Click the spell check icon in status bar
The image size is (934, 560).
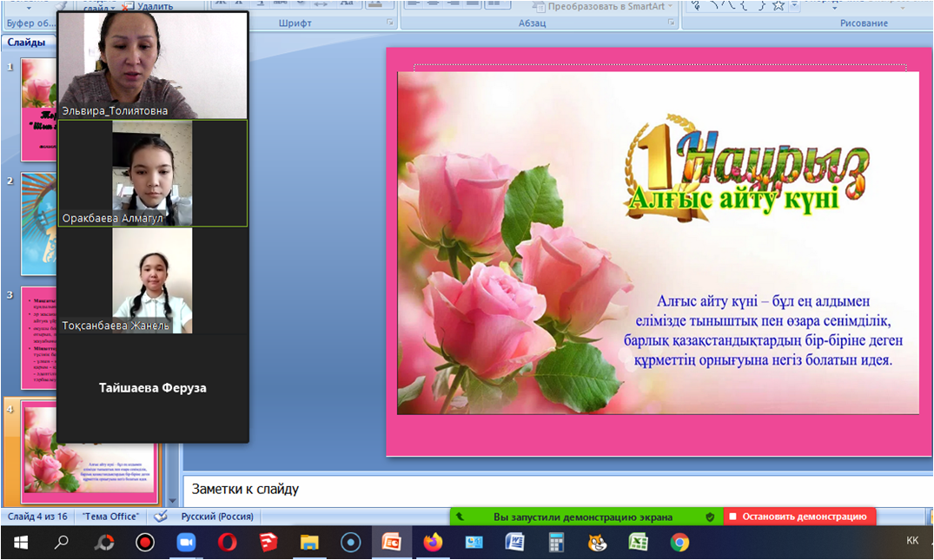161,517
